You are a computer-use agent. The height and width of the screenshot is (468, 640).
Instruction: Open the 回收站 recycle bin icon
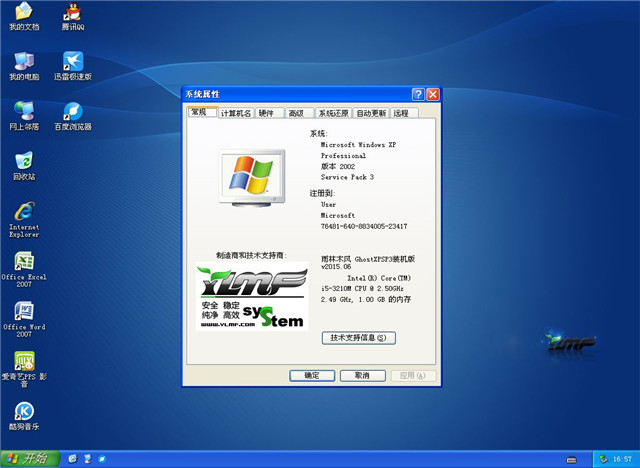pyautogui.click(x=23, y=162)
